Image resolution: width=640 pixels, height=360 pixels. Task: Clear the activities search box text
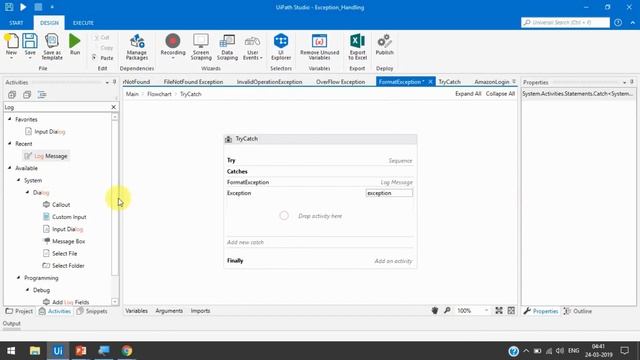[x=113, y=107]
